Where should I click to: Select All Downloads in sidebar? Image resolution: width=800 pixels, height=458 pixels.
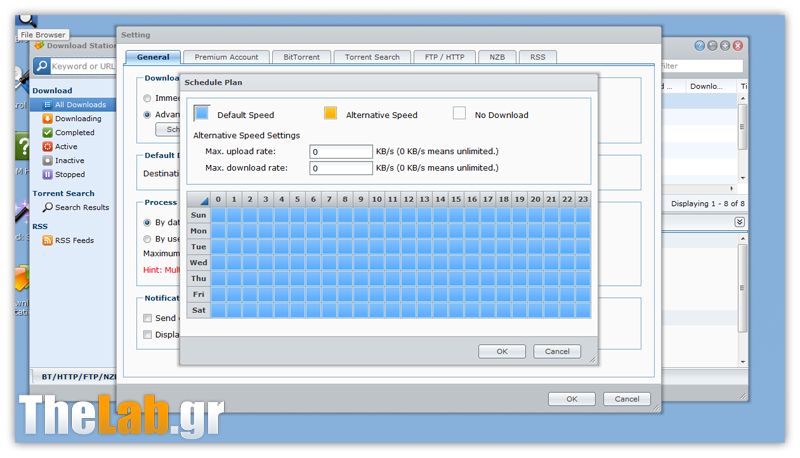coord(72,105)
